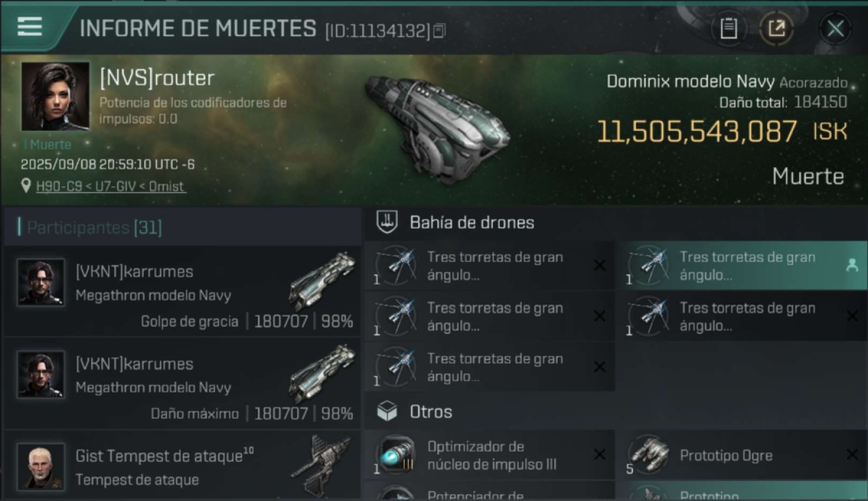Image resolution: width=868 pixels, height=501 pixels.
Task: Click the Tempest de ataque ship icon
Action: [322, 466]
